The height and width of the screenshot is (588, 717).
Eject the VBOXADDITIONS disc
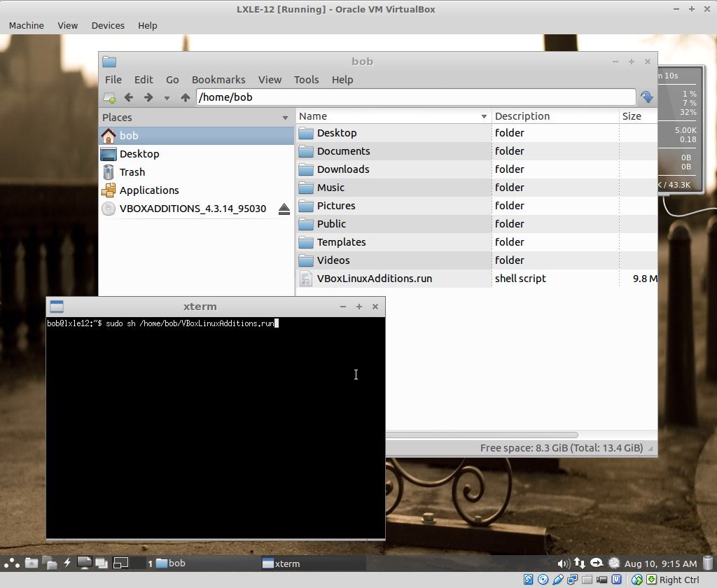tap(284, 208)
